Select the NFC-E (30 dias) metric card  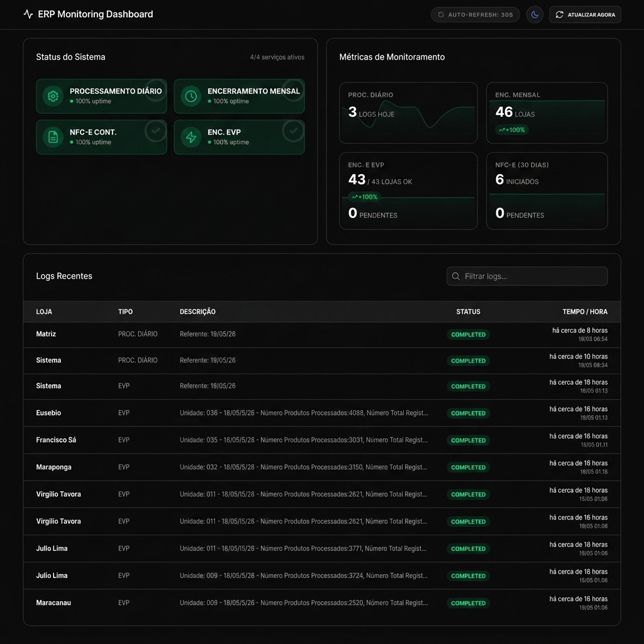click(x=547, y=191)
